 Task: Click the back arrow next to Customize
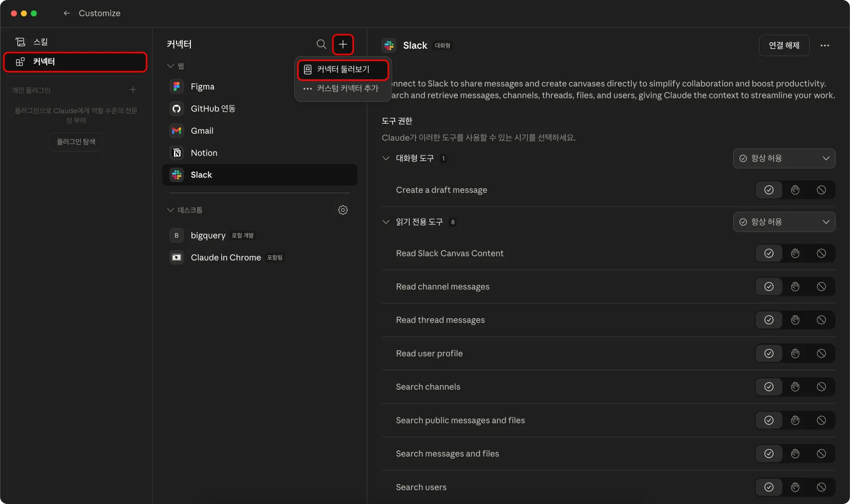tap(67, 13)
